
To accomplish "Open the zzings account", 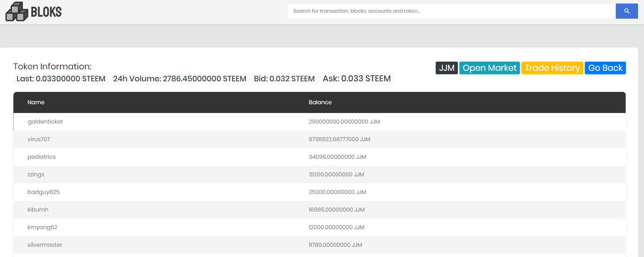I will click(36, 175).
